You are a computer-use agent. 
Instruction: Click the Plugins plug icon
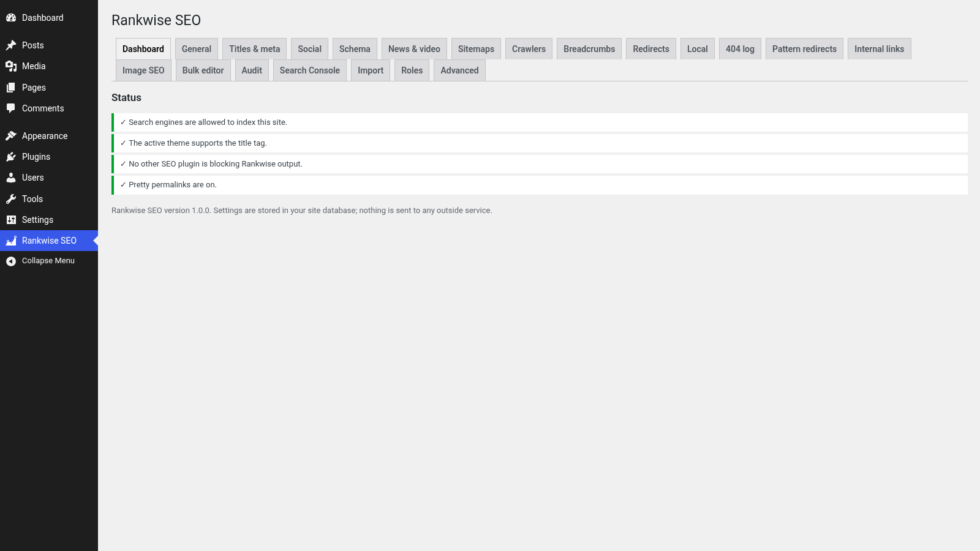coord(11,157)
